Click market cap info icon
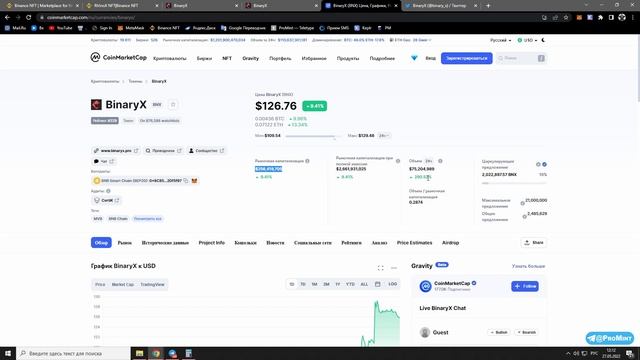Screen dimensions: 640x360 point(307,161)
